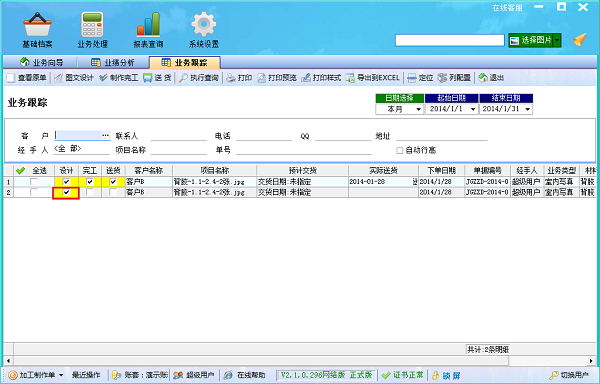Click 图文设计 toolbar button
600x384 pixels.
(x=74, y=78)
